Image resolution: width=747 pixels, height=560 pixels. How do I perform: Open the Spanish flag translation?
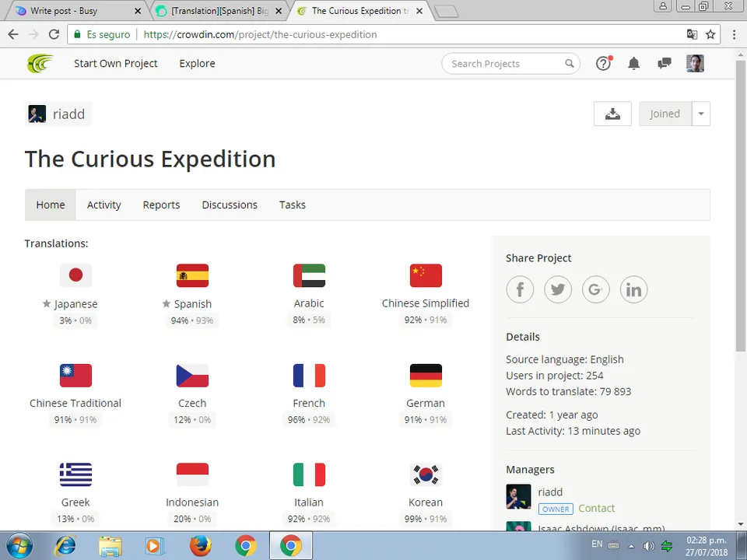point(192,275)
